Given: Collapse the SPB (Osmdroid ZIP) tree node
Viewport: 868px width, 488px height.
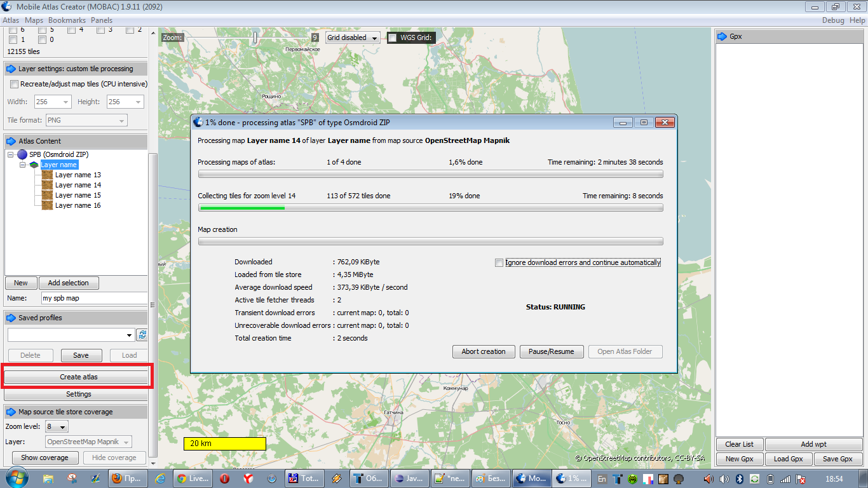Looking at the screenshot, I should point(11,154).
